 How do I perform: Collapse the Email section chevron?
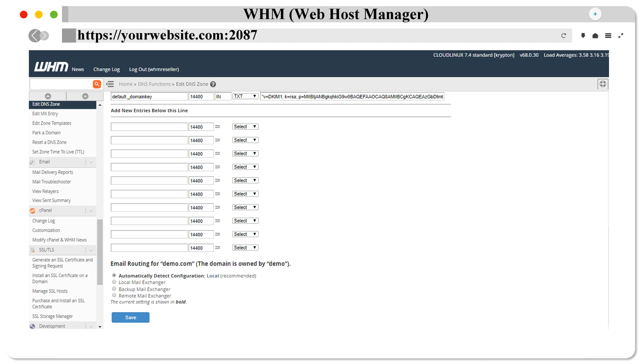coord(91,162)
